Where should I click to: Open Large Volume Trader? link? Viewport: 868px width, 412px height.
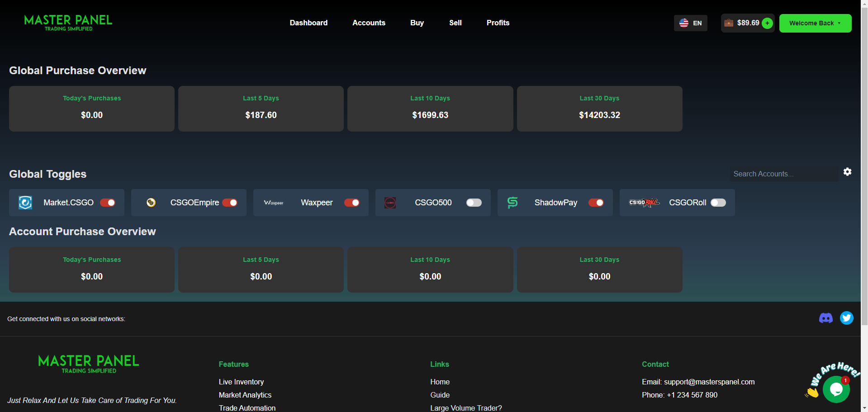point(466,408)
